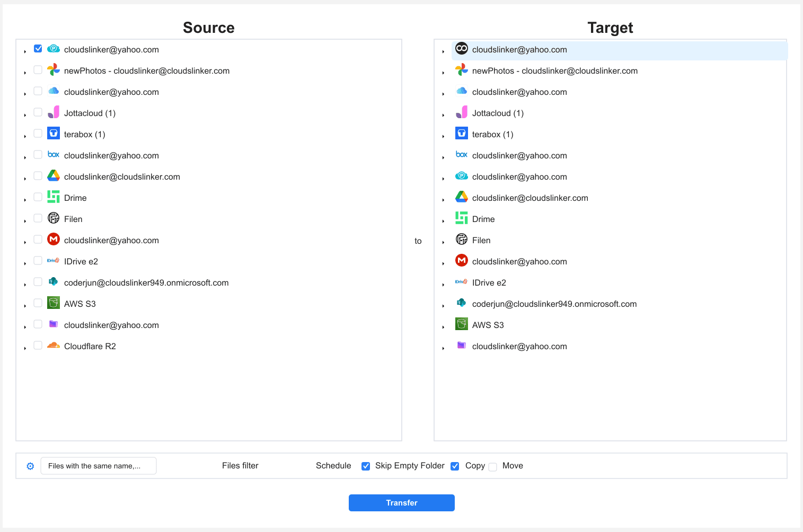
Task: Select source cloudslinker@cloudslinker.com Google Drive row
Action: pyautogui.click(x=122, y=176)
